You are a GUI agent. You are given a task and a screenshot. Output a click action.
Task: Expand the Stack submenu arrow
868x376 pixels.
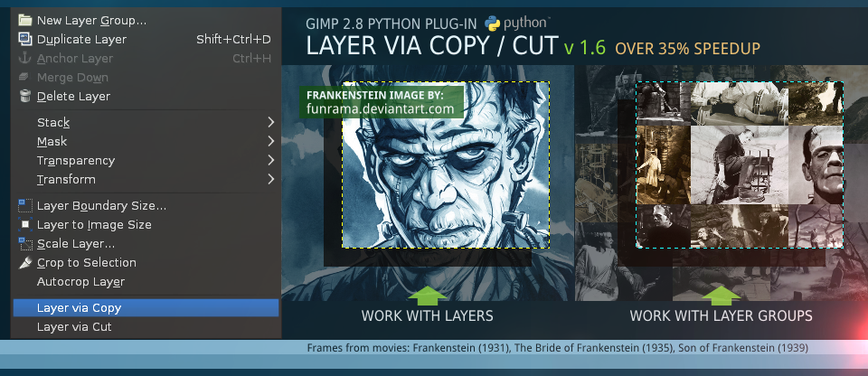pyautogui.click(x=270, y=122)
